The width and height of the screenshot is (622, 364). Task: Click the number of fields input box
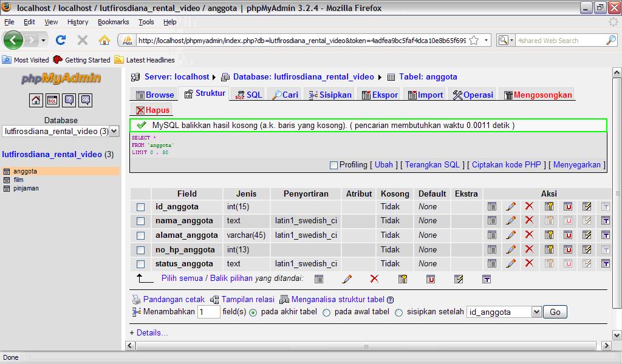tap(209, 312)
